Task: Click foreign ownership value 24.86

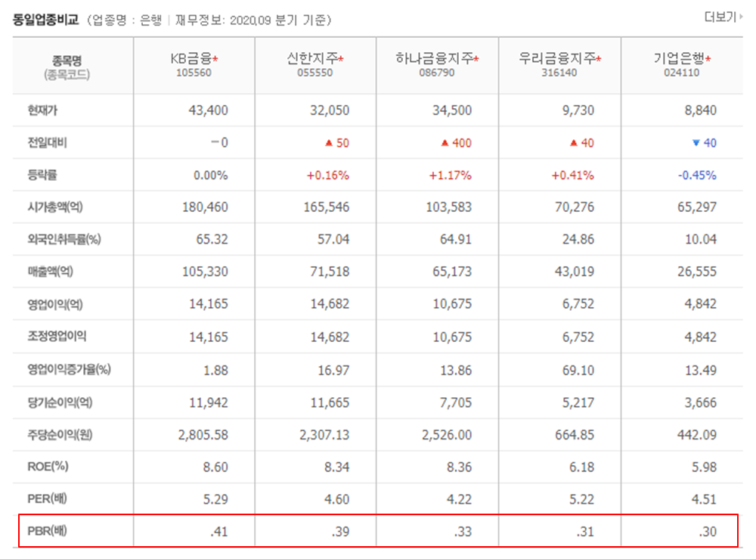Action: (x=578, y=239)
